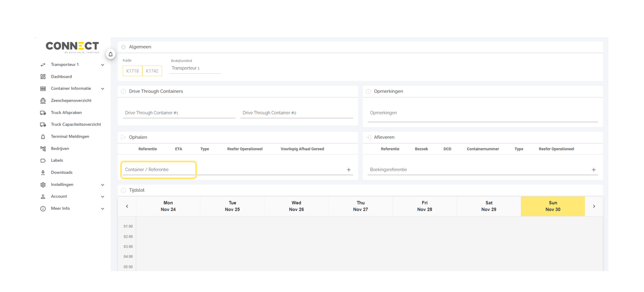Navigate to the Bedrijven page
Screen dimensions: 644x292
point(60,149)
